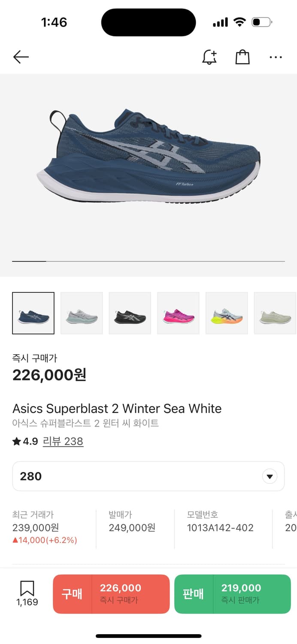Tap the red 구매 buy button
This screenshot has width=297, height=644.
111,594
